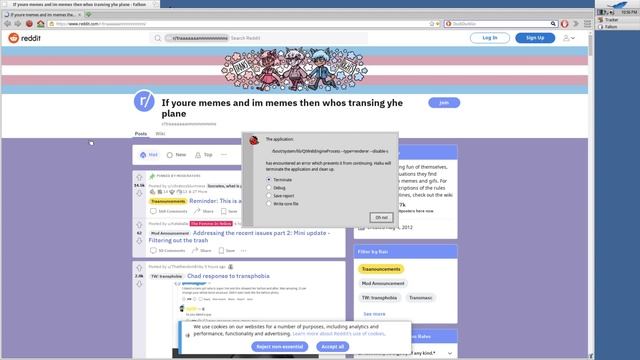Screen dimensions: 640x360
Task: Filter by Mod Announcement flair
Action: pos(383,283)
